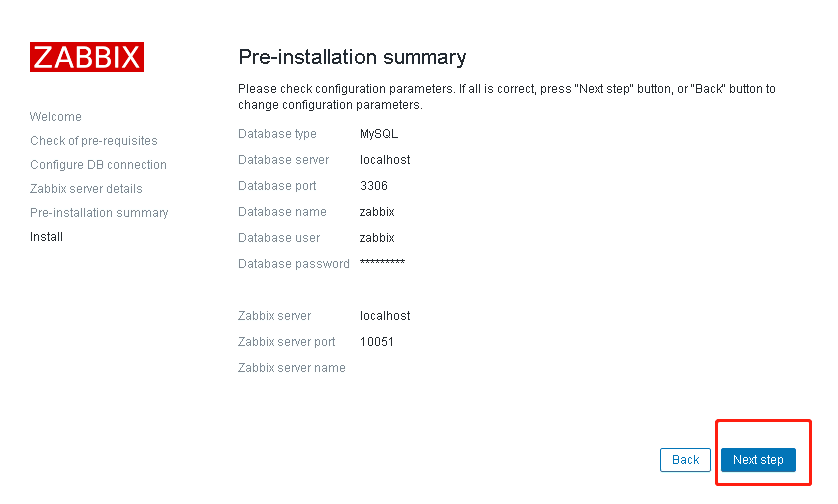Click the ZABBIX logo
The image size is (838, 504).
click(87, 57)
